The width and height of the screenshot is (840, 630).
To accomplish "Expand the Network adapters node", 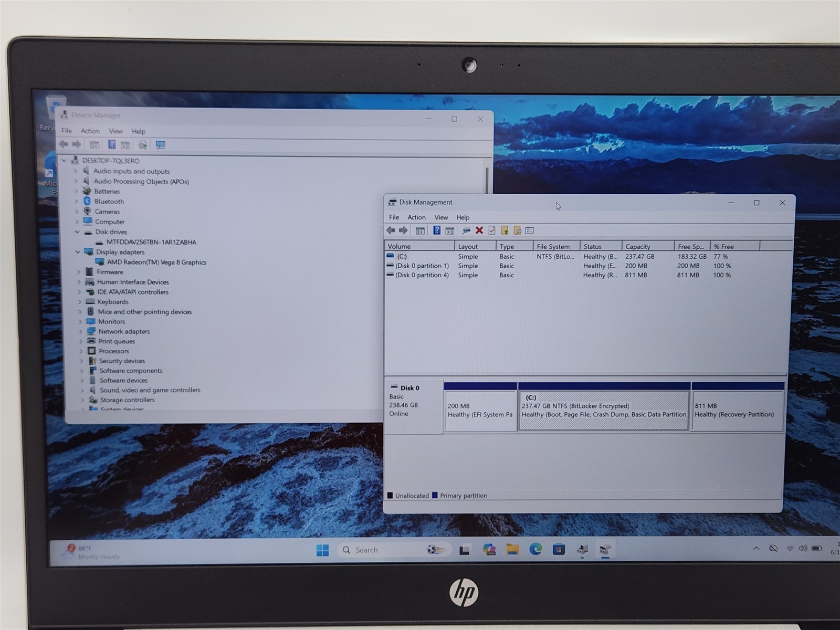I will (80, 331).
